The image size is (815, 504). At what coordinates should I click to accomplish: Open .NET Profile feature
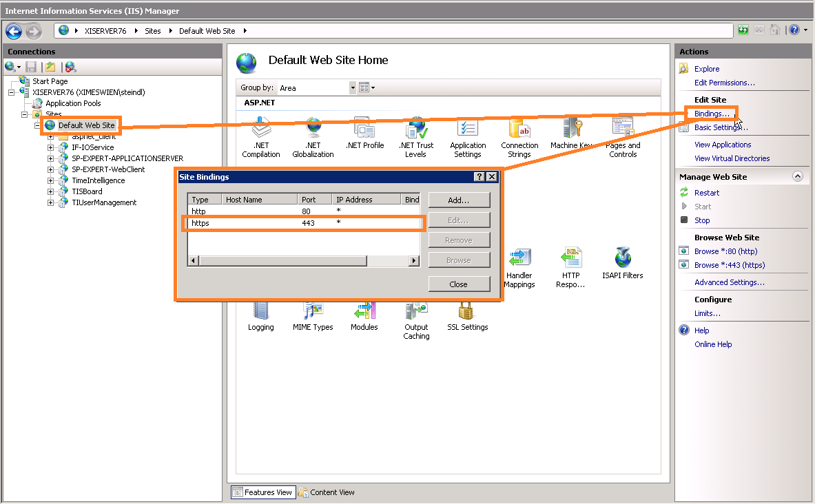365,134
